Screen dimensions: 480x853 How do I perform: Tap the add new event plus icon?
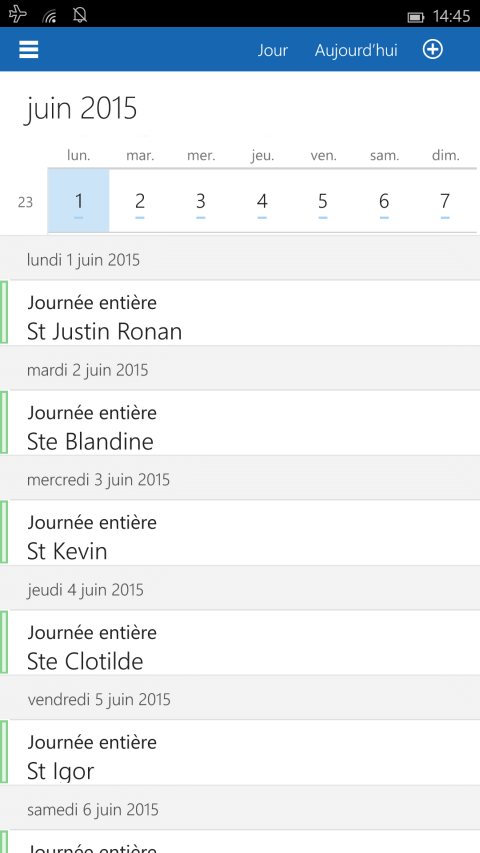click(433, 50)
